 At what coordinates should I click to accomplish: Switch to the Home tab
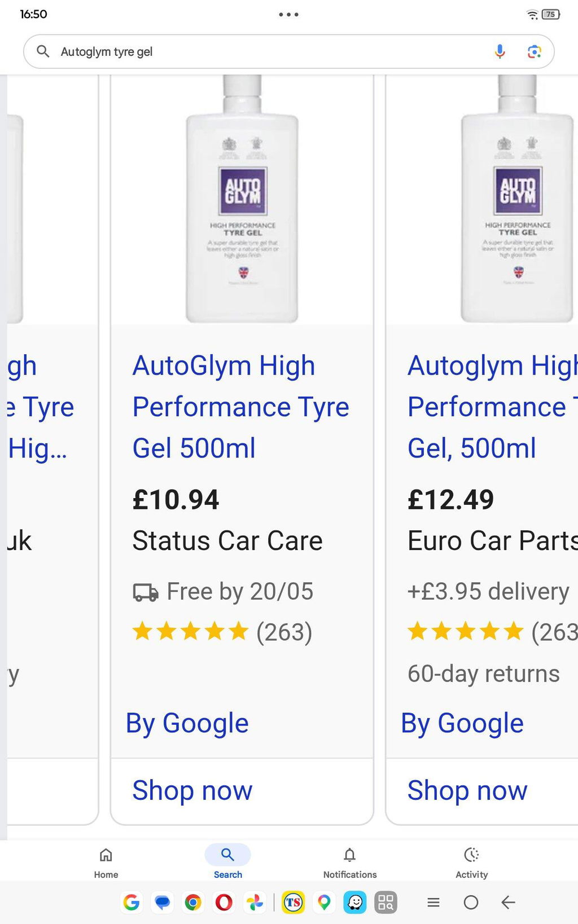pyautogui.click(x=106, y=863)
